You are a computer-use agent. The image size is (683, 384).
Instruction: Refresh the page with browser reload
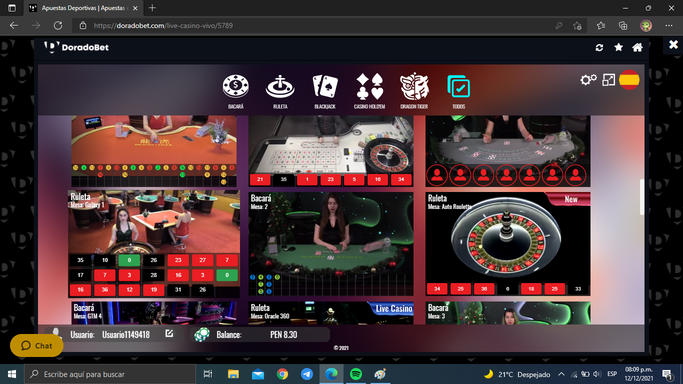click(58, 26)
